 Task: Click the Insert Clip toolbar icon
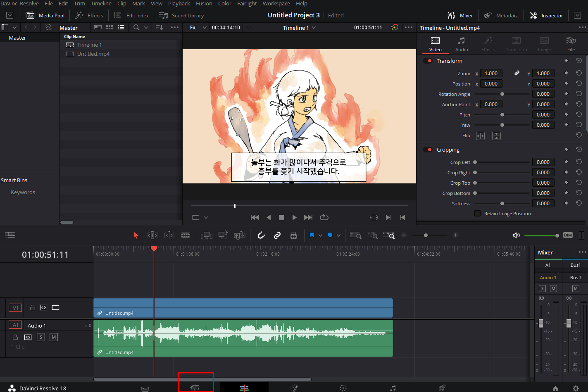[207, 235]
